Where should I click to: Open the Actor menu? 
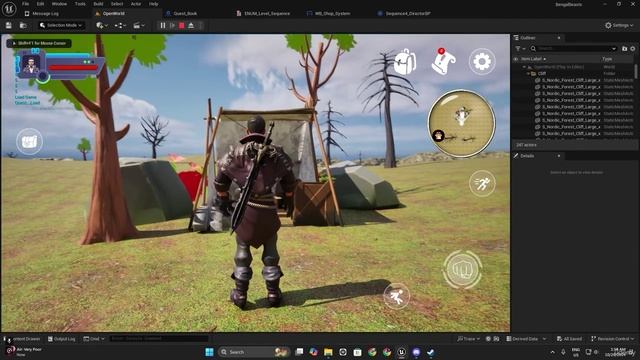click(136, 4)
